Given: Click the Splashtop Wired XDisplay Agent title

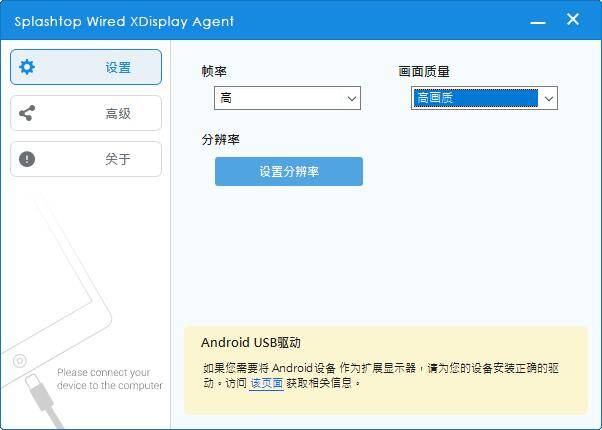Looking at the screenshot, I should coord(124,22).
